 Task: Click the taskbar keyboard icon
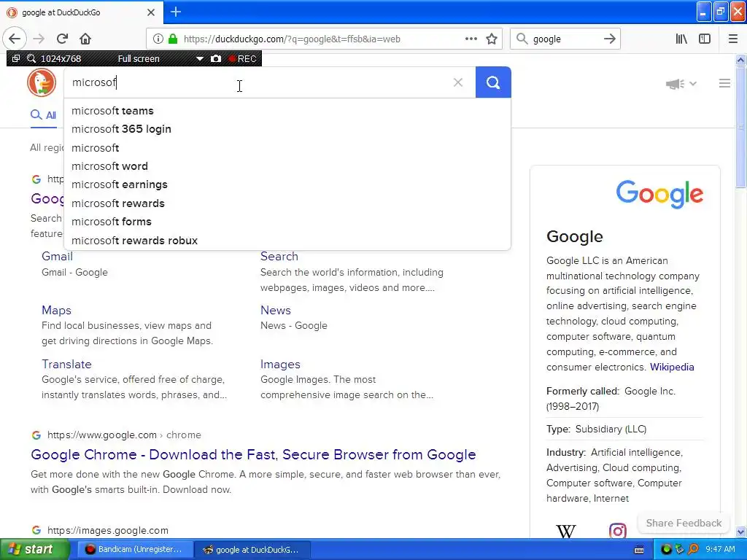tap(639, 550)
